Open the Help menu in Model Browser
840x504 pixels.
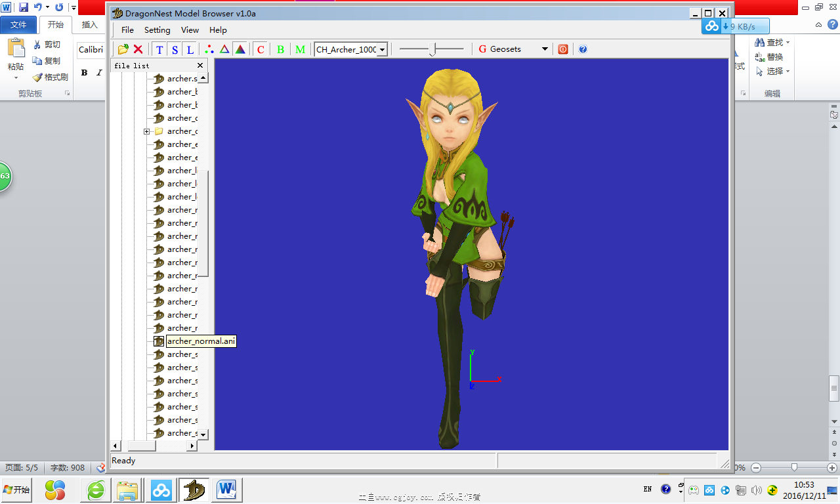[218, 30]
